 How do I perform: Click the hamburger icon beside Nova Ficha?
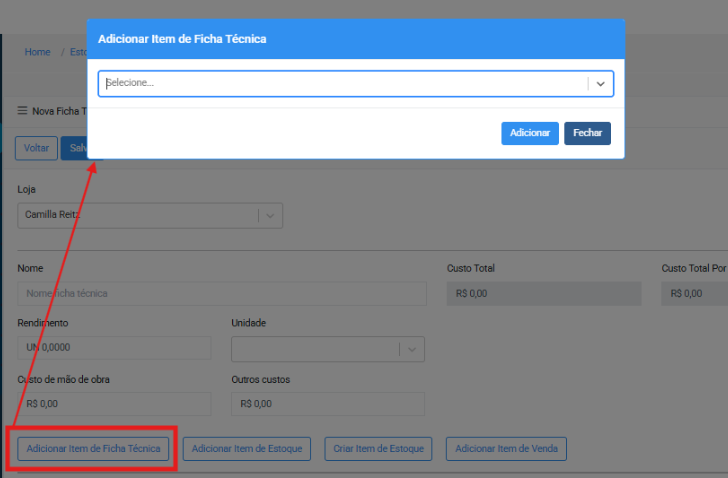coord(22,112)
